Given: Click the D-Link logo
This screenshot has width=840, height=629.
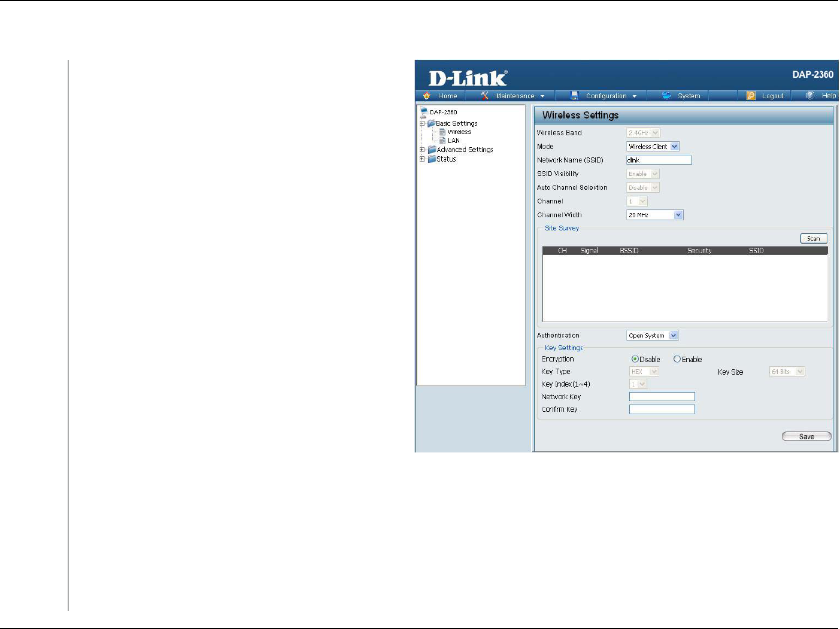Looking at the screenshot, I should coord(468,78).
